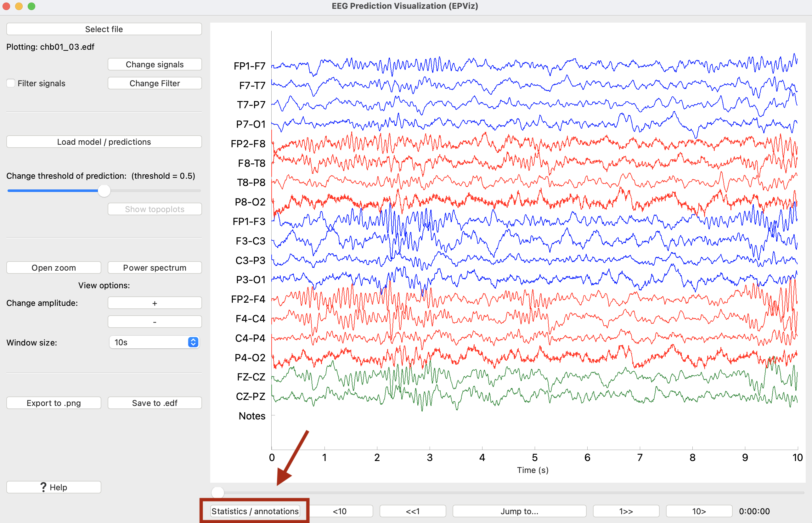Advance one second with 1>>
Screen dimensions: 812x523
click(x=626, y=511)
